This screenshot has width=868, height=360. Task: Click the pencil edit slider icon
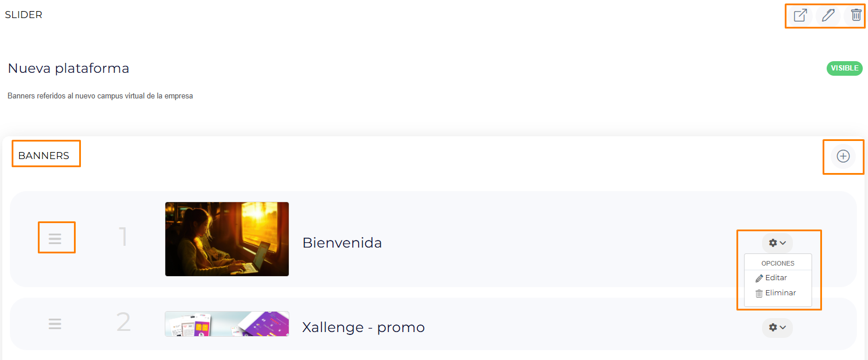pos(828,15)
